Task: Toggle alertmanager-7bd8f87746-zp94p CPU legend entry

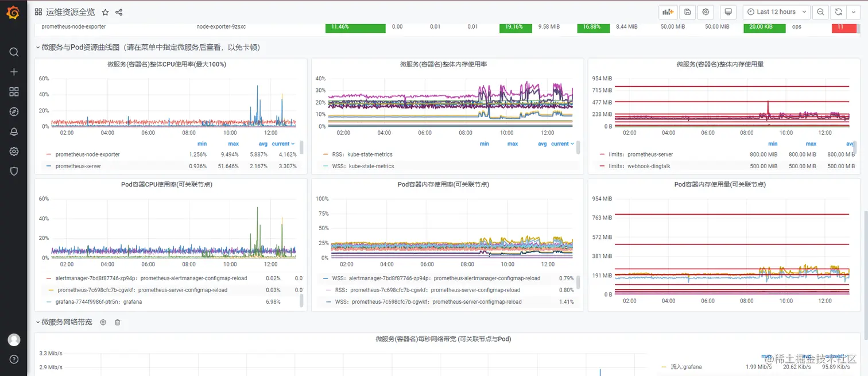Action: click(151, 278)
